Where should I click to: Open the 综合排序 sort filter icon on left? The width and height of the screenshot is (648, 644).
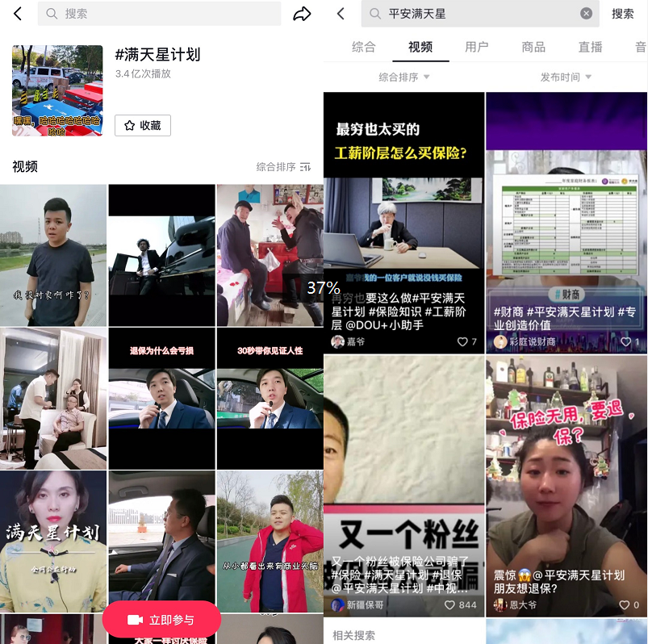tap(305, 167)
